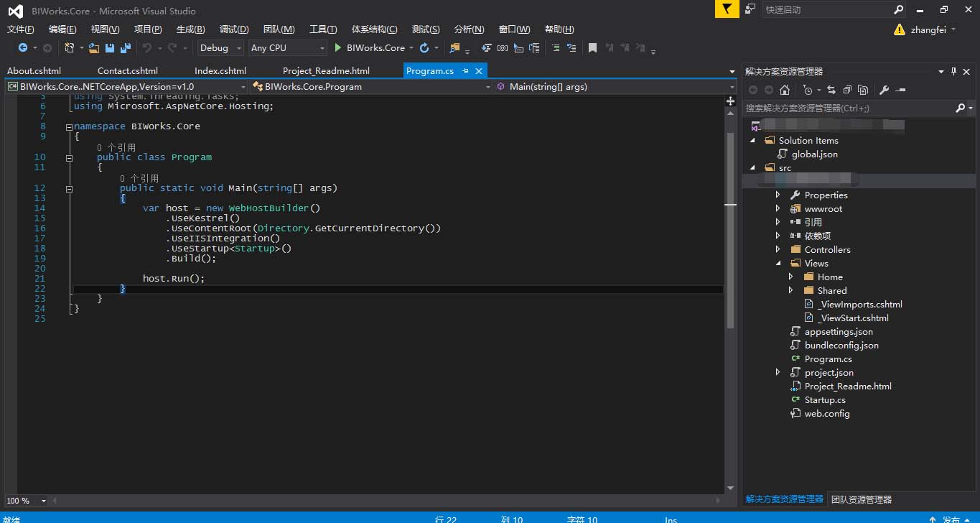This screenshot has width=980, height=523.
Task: Switch to the Index.cshtml tab
Action: point(220,70)
